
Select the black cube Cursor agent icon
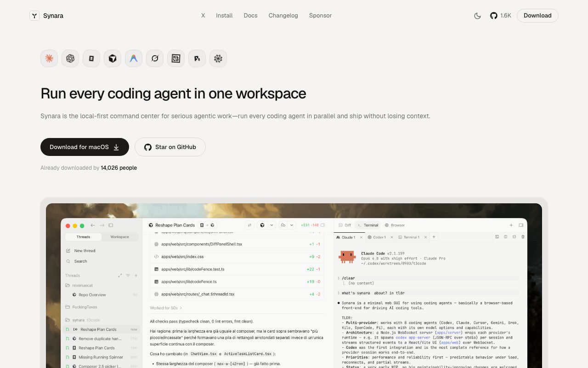[113, 58]
